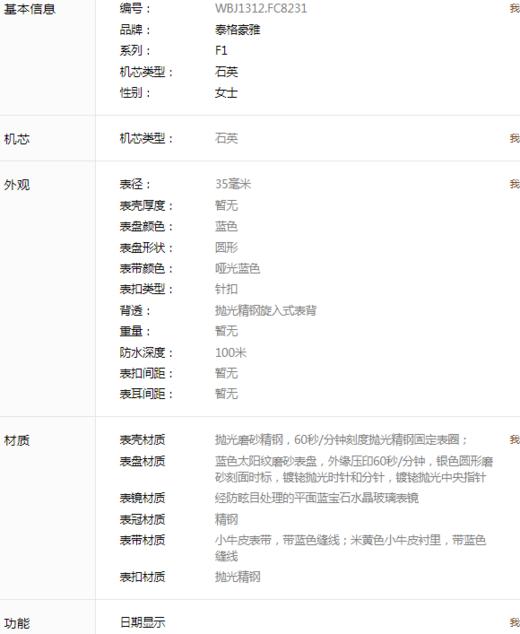Viewport: 520px width, 634px height.
Task: Click the 表镜材质 label
Action: click(142, 498)
